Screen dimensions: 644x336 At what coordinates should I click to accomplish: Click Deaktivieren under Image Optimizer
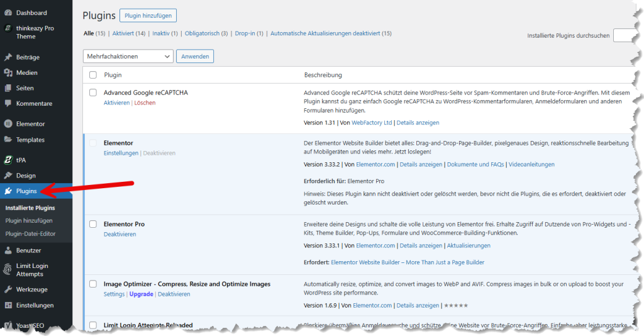[x=174, y=294]
